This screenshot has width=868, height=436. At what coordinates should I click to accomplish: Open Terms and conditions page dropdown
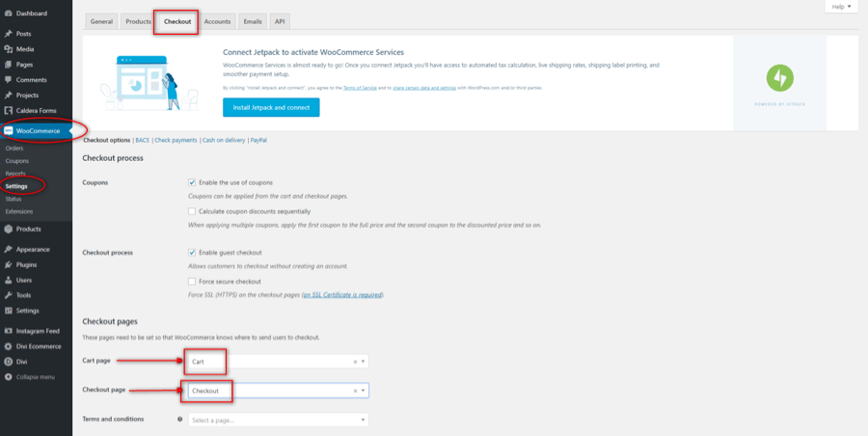tap(279, 420)
